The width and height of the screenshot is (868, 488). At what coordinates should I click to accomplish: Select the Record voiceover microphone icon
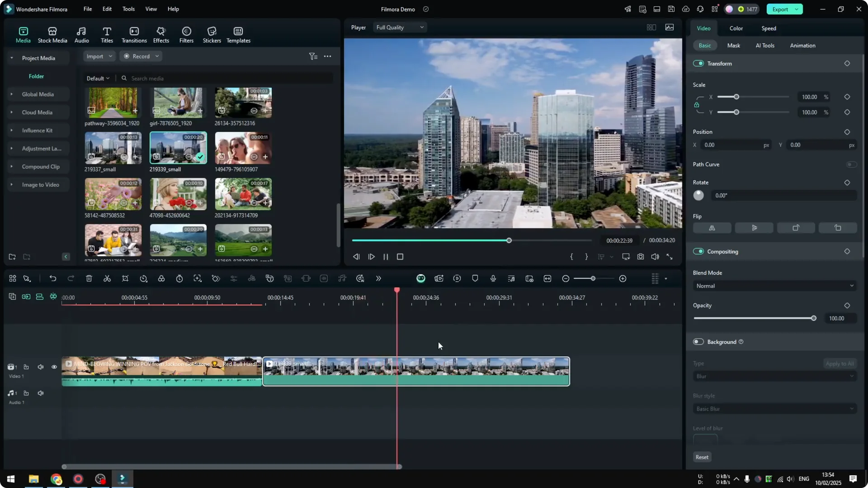pyautogui.click(x=493, y=278)
